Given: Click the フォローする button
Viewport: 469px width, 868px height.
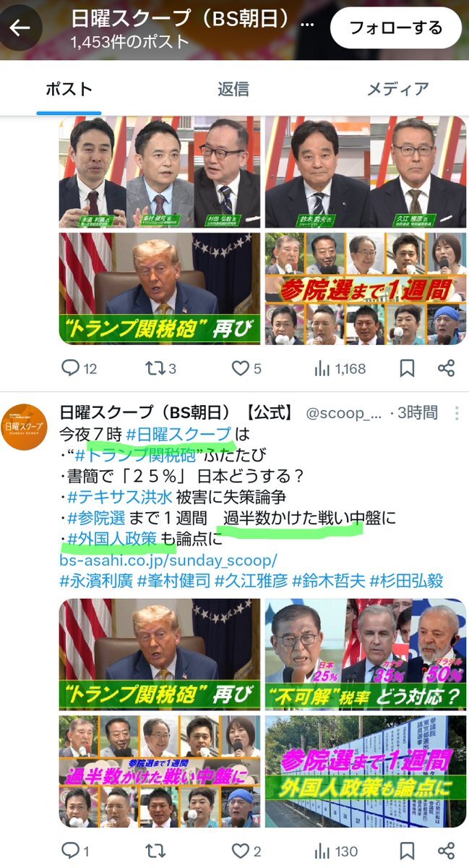Looking at the screenshot, I should (396, 28).
